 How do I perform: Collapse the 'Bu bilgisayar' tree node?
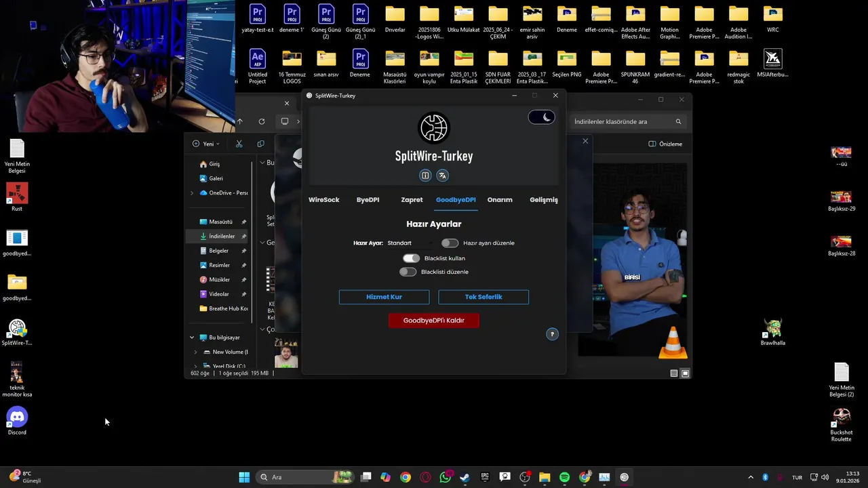click(192, 338)
